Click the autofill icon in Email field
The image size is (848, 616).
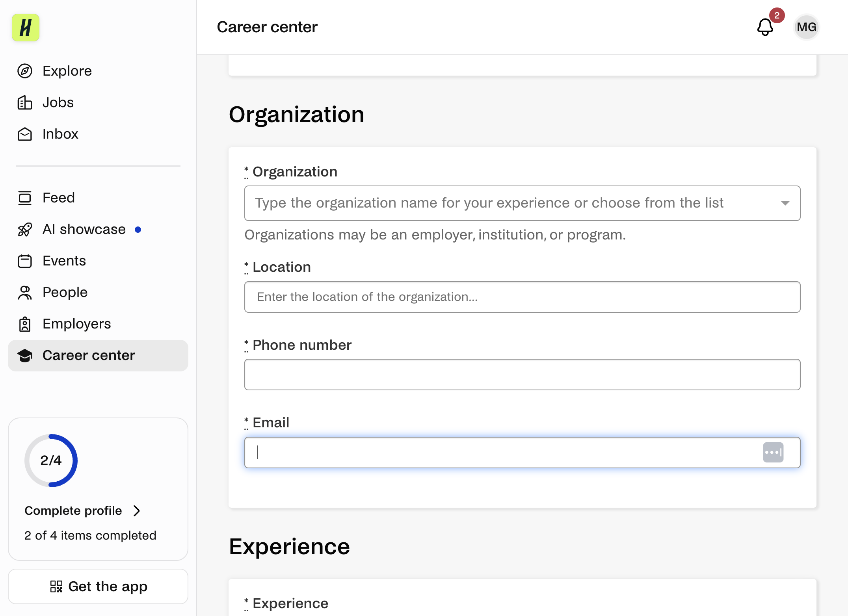pyautogui.click(x=773, y=452)
